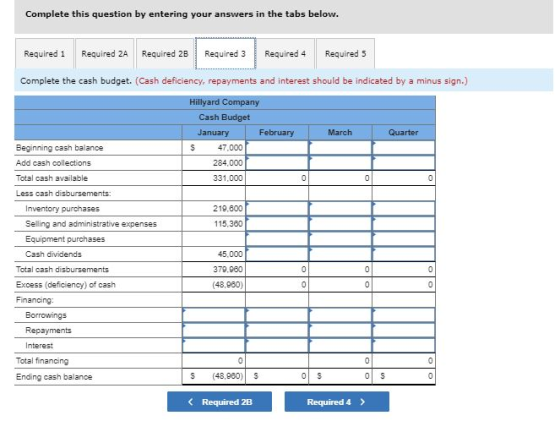Click January total disbursements 379,960 cell
Viewport: 560px width, 432px height.
point(214,269)
